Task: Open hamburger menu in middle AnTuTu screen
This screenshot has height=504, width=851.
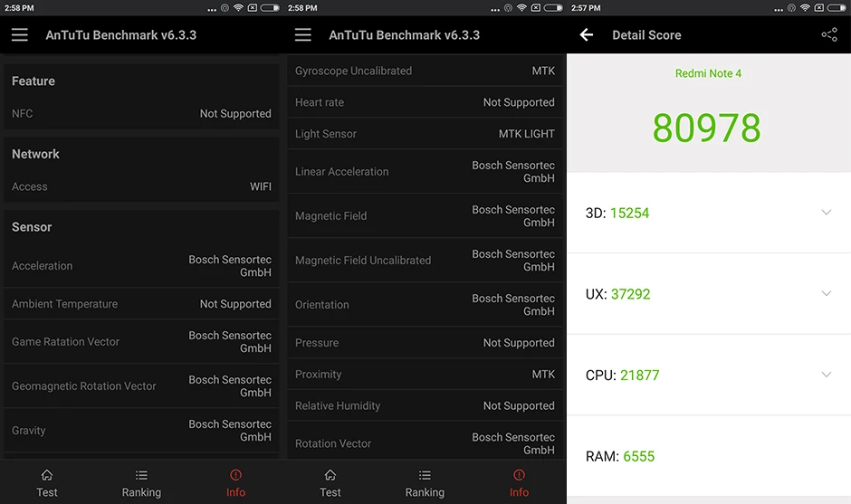Action: pyautogui.click(x=303, y=35)
